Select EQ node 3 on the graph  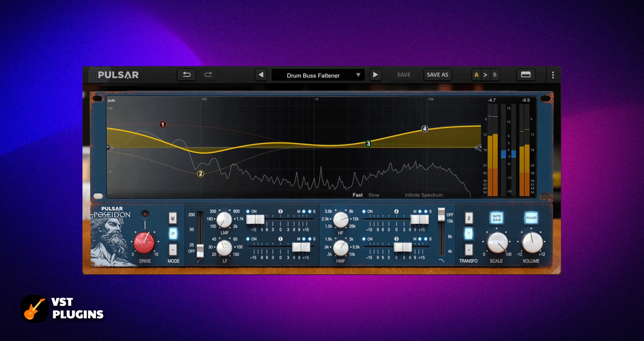point(369,144)
